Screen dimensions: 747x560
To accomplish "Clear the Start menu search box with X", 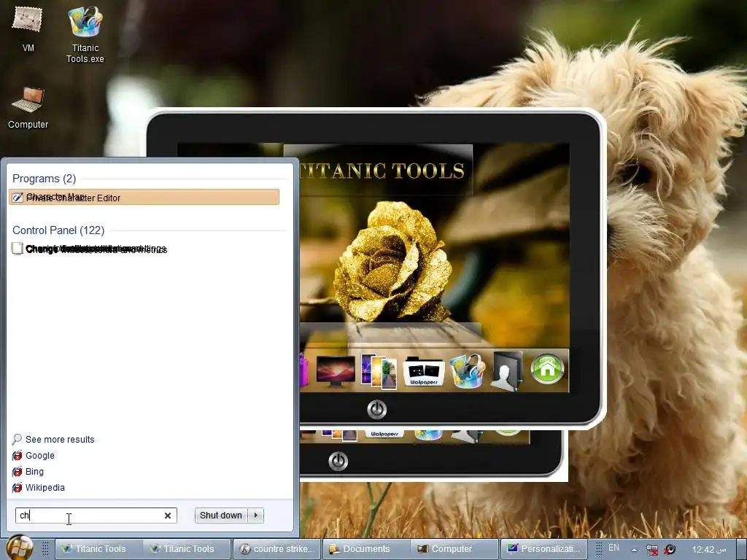I will (x=168, y=516).
